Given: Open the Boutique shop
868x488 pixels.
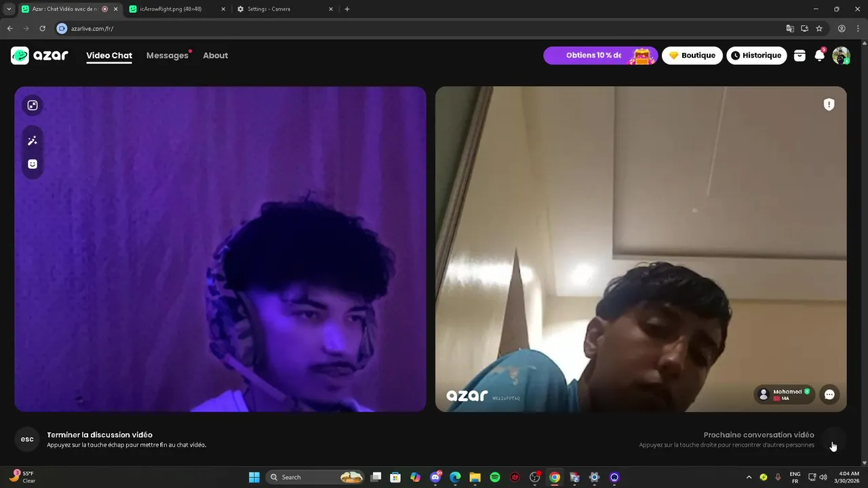Looking at the screenshot, I should [x=692, y=56].
